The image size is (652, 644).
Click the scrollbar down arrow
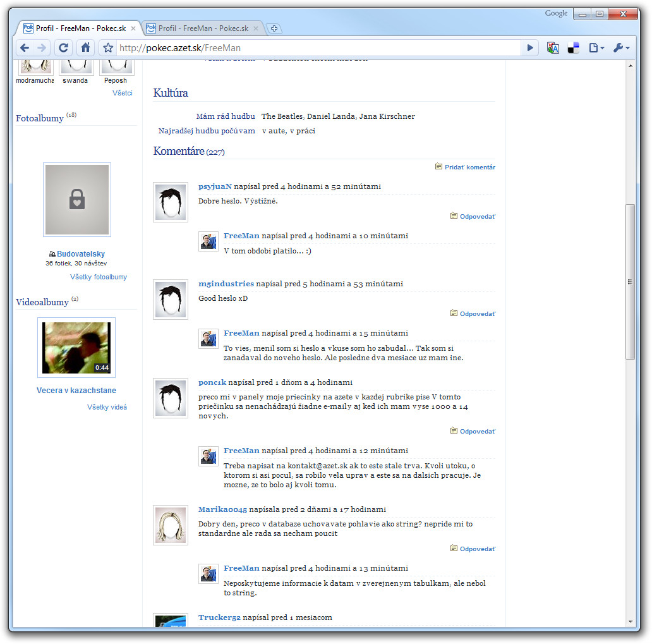point(631,621)
